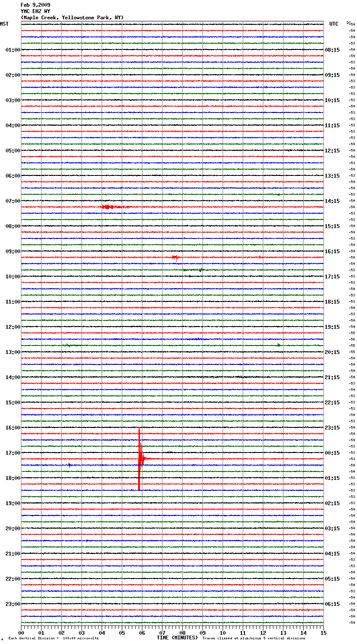Click the 'MST' time zone label
Viewport: 357px width, 644px height.
(x=4, y=24)
